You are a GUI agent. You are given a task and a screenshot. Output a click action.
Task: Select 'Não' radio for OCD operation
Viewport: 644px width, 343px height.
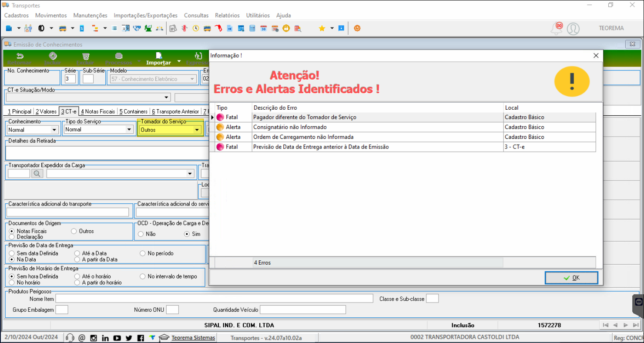coord(141,234)
